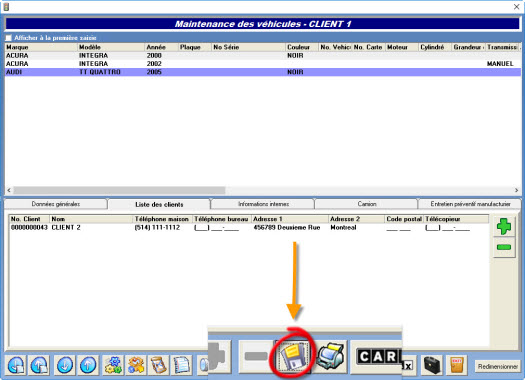Click the printer icon
The height and width of the screenshot is (380, 525).
[x=330, y=357]
